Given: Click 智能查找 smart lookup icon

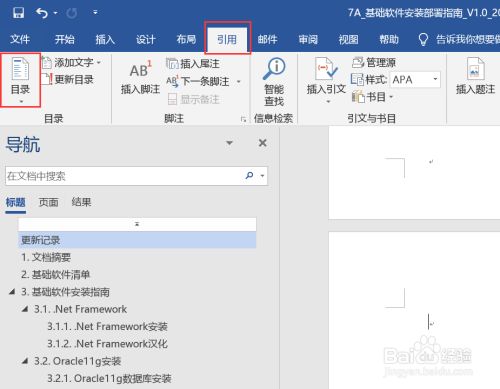Looking at the screenshot, I should [274, 82].
